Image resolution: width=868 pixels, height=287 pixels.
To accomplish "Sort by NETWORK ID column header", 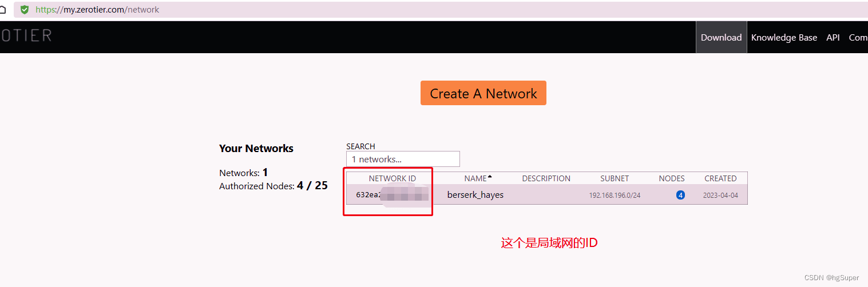I will (392, 178).
